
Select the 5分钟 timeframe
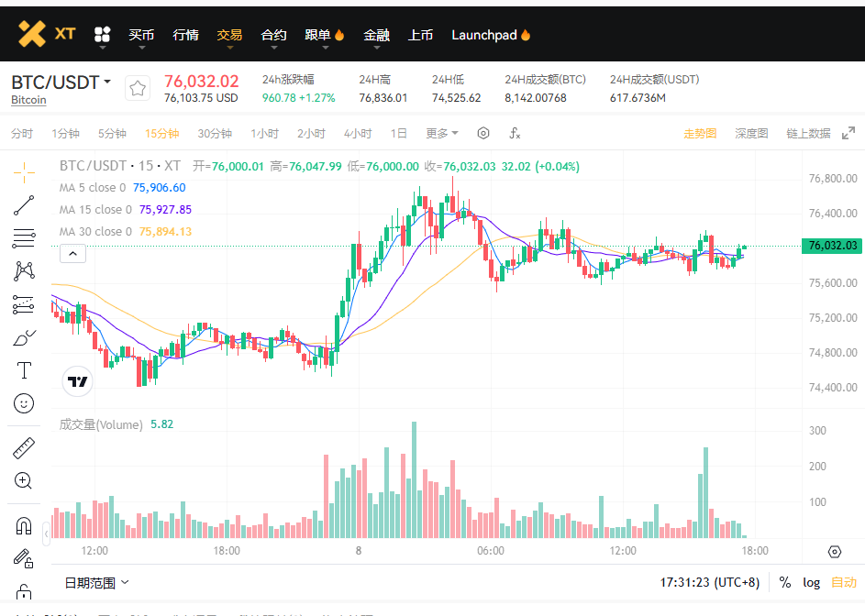tap(112, 134)
